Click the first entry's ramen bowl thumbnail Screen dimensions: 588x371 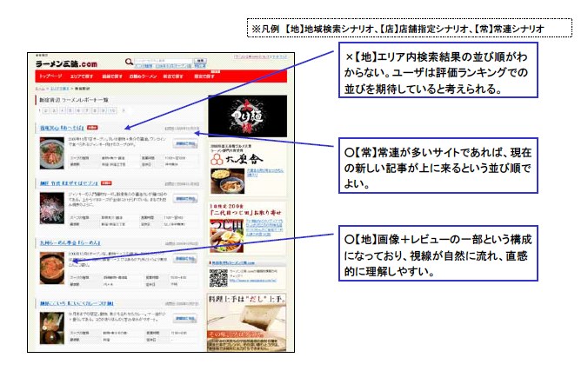pos(52,153)
